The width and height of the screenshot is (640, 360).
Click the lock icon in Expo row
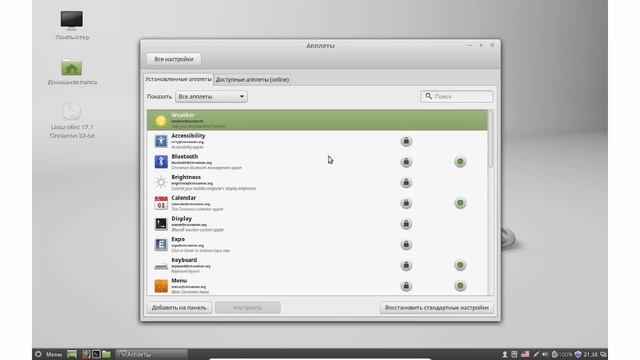tap(406, 244)
